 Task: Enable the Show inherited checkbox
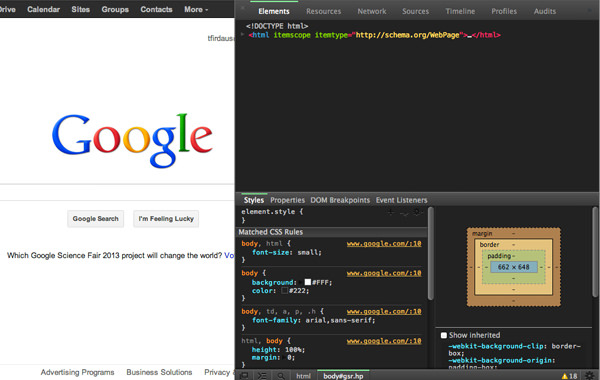(443, 335)
